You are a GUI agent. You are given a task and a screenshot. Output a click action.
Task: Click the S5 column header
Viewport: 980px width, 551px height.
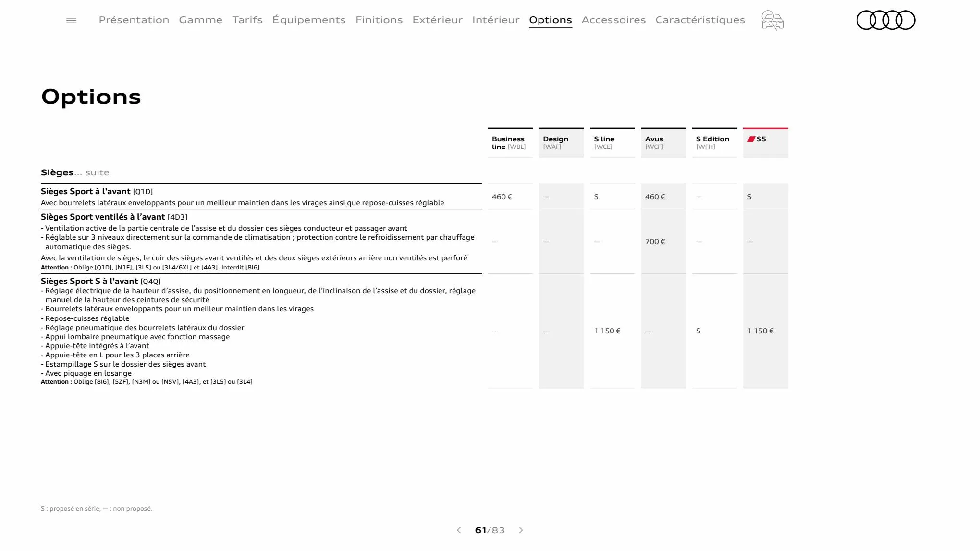pyautogui.click(x=765, y=143)
